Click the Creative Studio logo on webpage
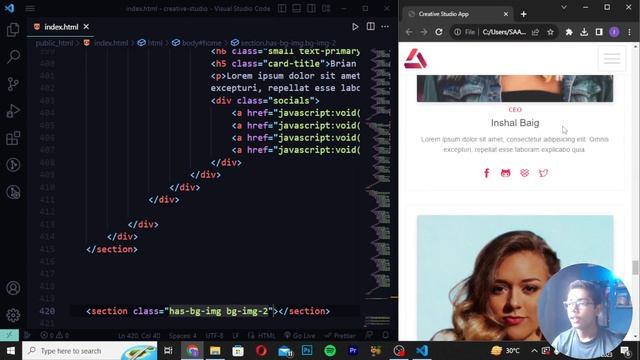 point(416,58)
